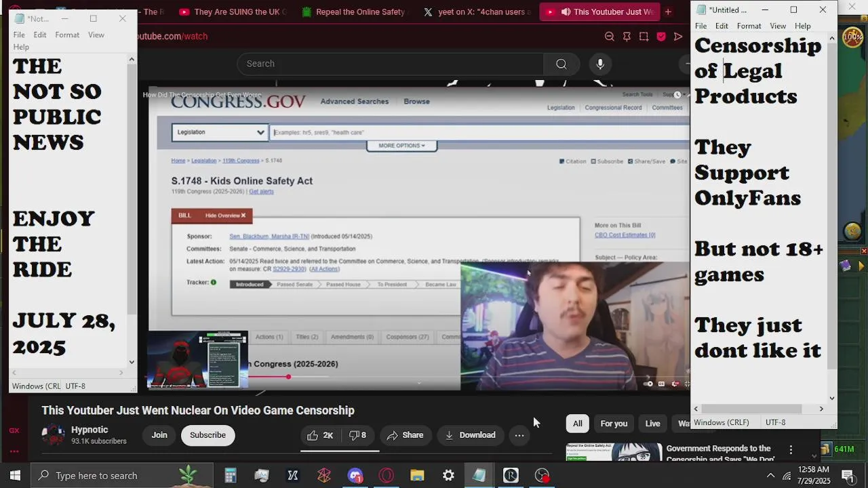Click the zoom-out magnifier icon in address bar
This screenshot has width=868, height=488.
coord(609,37)
